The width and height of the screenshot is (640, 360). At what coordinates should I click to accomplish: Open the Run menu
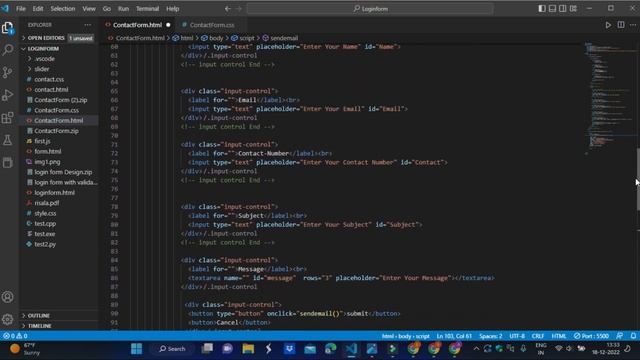pyautogui.click(x=123, y=9)
